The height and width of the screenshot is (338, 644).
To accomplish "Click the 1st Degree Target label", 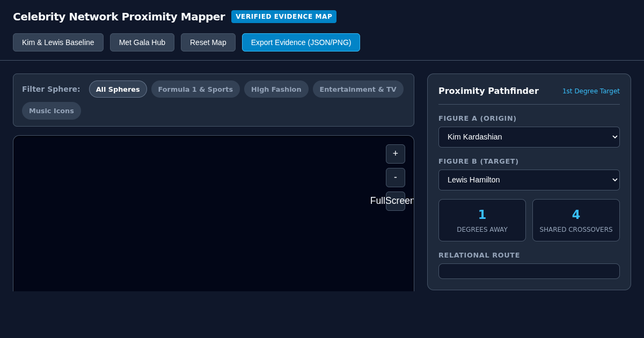I will 591,91.
